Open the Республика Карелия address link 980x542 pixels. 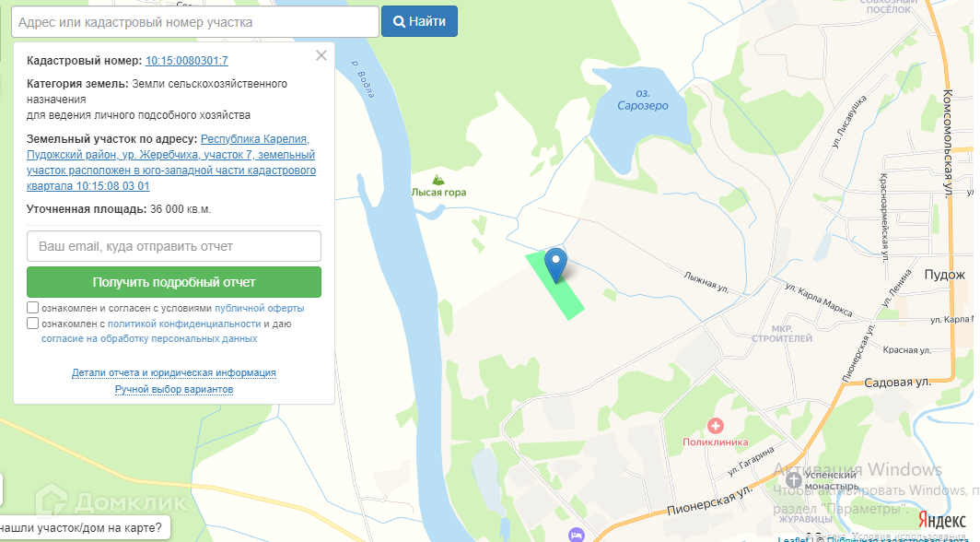[255, 138]
